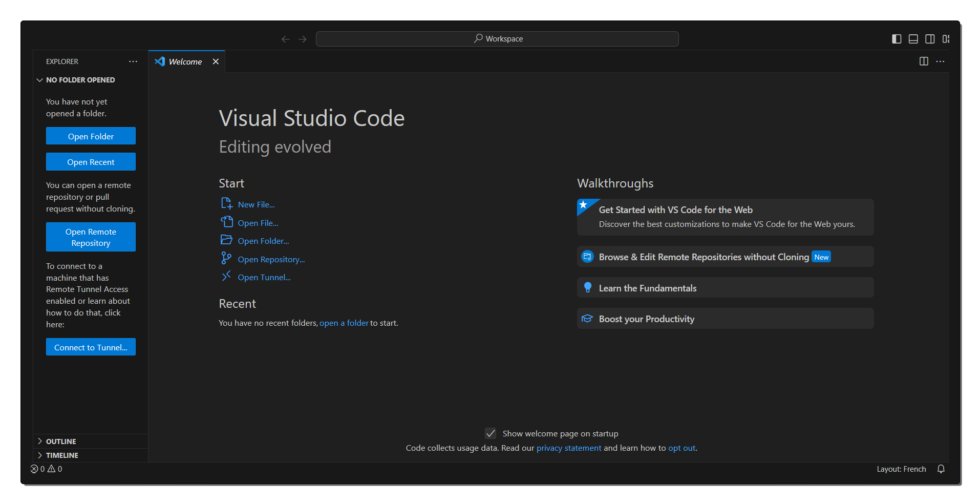Collapse the No Folder Opened section
Image resolution: width=980 pixels, height=504 pixels.
tap(91, 80)
